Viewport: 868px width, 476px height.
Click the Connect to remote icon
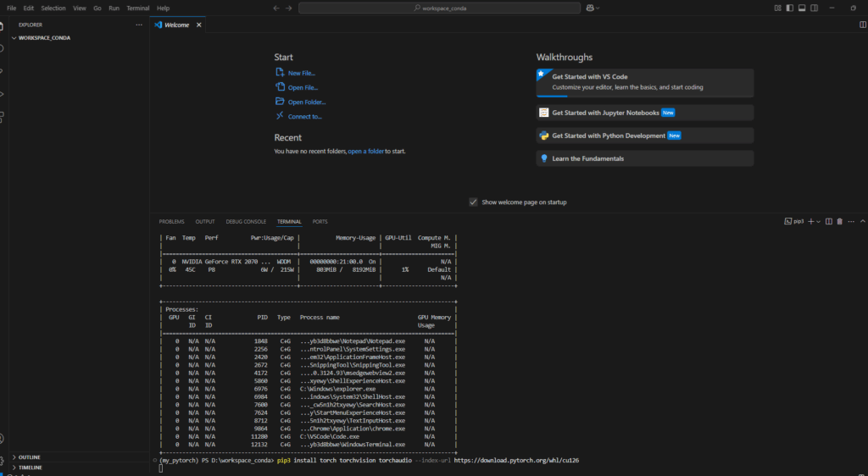[280, 115]
